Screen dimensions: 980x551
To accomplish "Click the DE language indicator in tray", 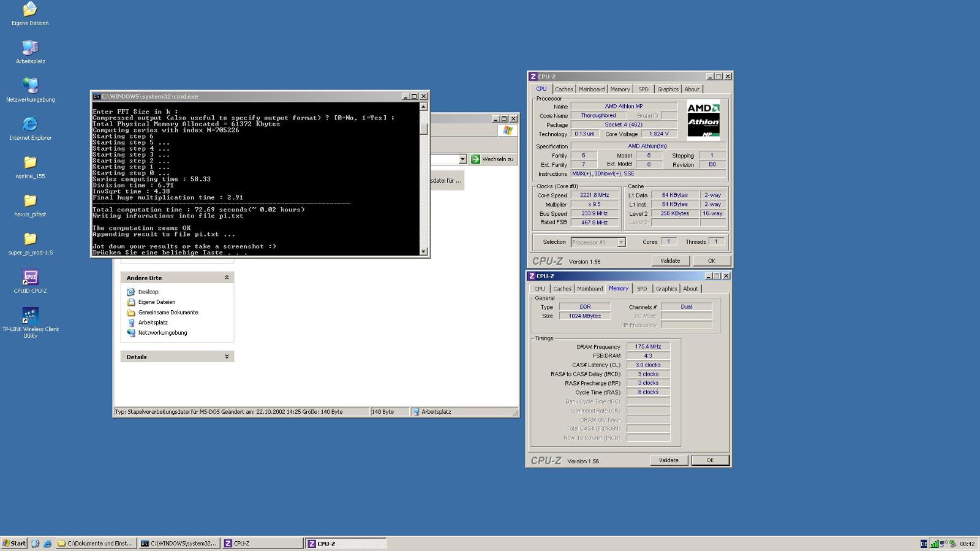I will (x=924, y=544).
